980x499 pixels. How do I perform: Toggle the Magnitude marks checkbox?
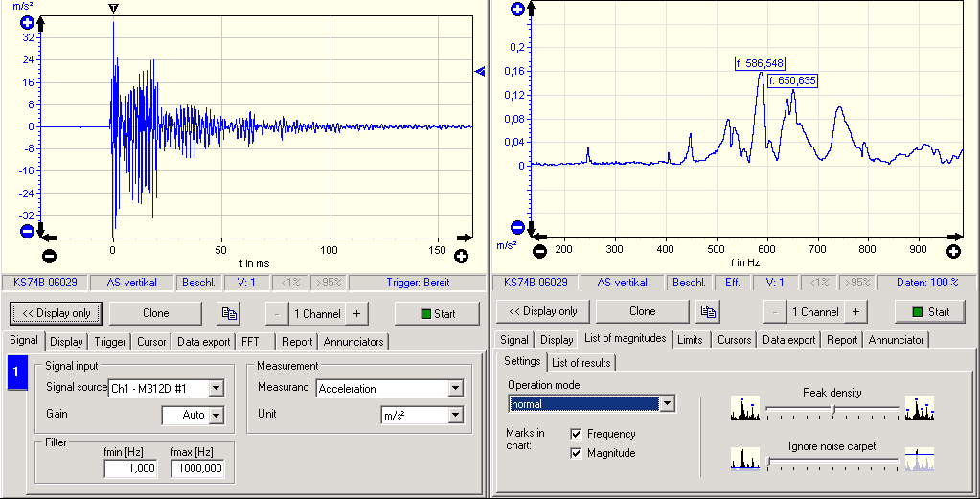[576, 453]
